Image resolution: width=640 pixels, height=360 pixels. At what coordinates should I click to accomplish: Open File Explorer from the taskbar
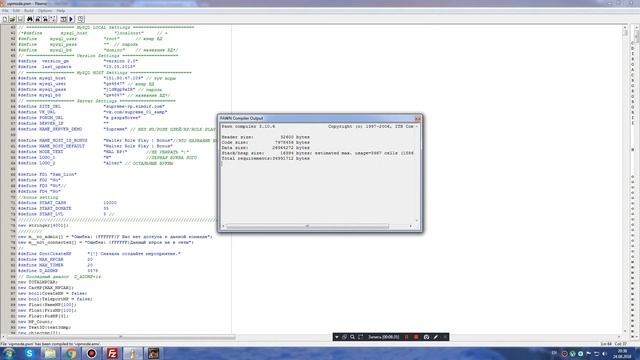[50, 353]
